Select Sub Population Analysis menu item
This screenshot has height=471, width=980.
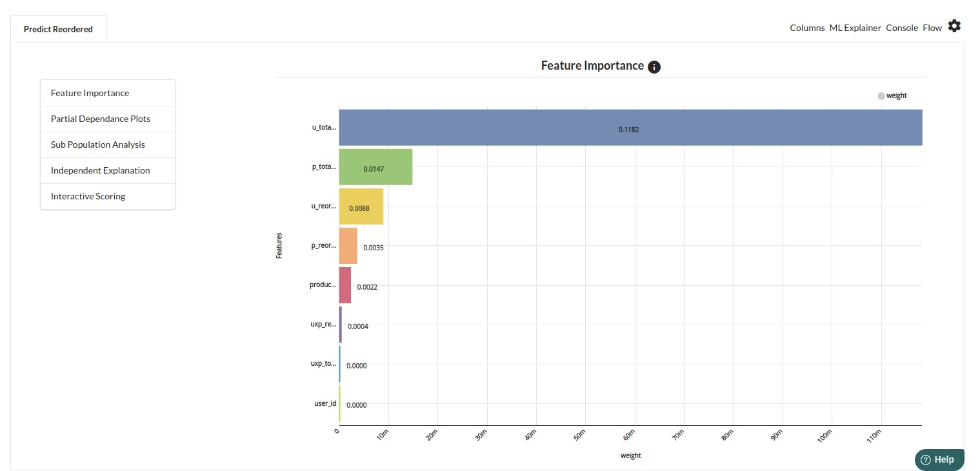point(108,145)
